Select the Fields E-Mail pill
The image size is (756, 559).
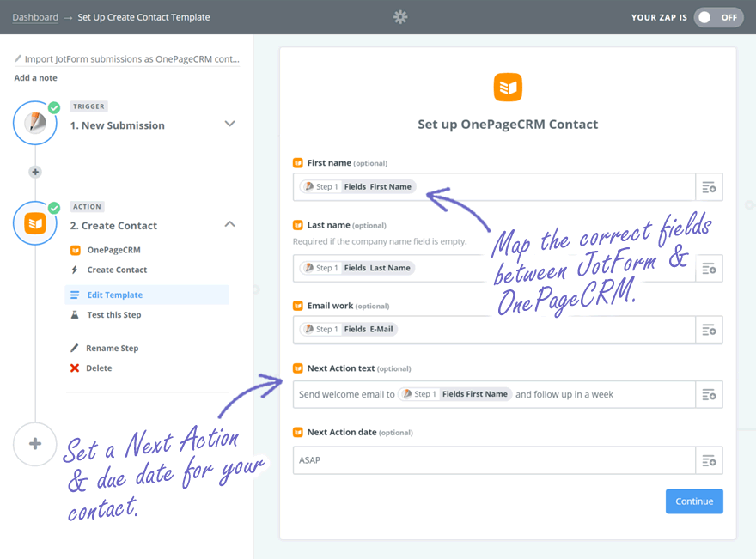[349, 329]
